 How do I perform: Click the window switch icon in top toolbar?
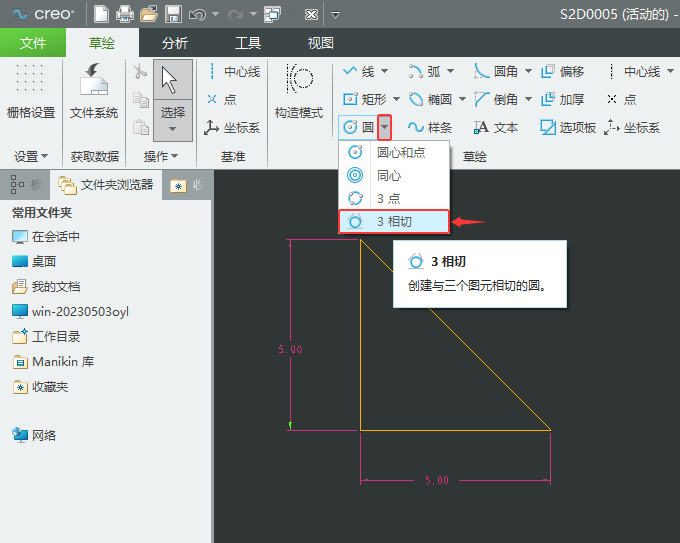273,14
